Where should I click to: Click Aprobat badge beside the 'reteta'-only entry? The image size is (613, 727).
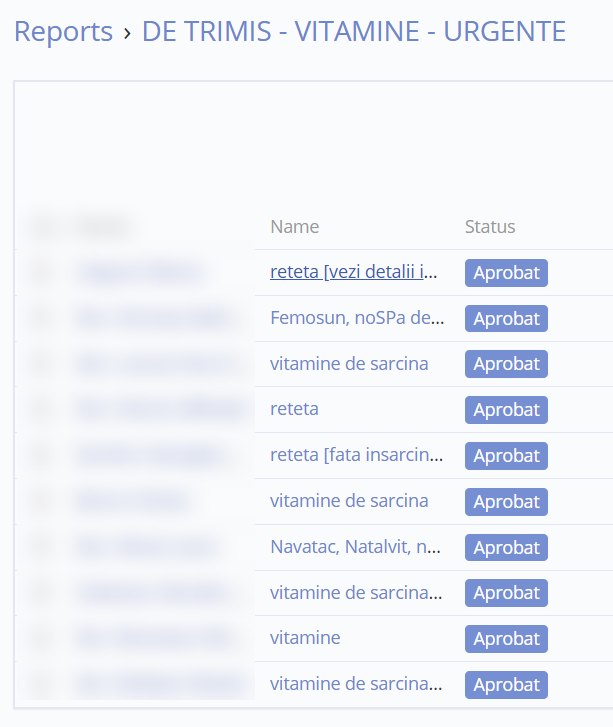click(506, 410)
